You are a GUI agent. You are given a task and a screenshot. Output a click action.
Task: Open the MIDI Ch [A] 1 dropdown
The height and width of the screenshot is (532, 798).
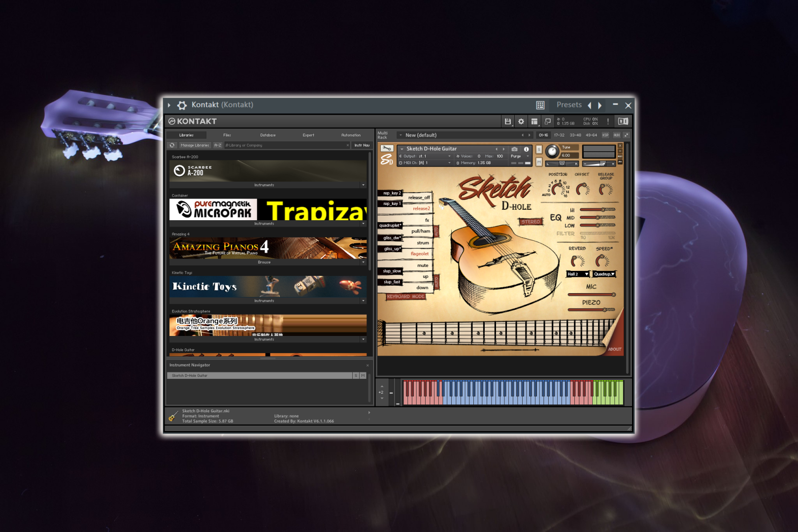[x=425, y=163]
